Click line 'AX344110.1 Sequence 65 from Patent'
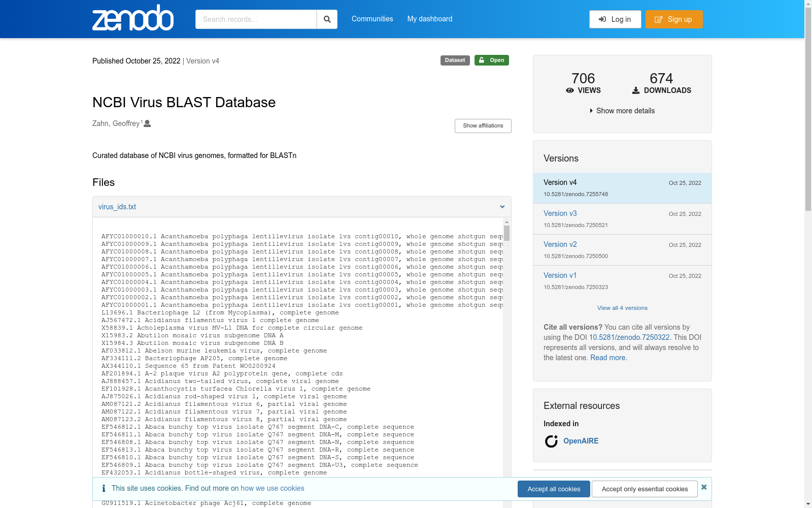 [188, 366]
